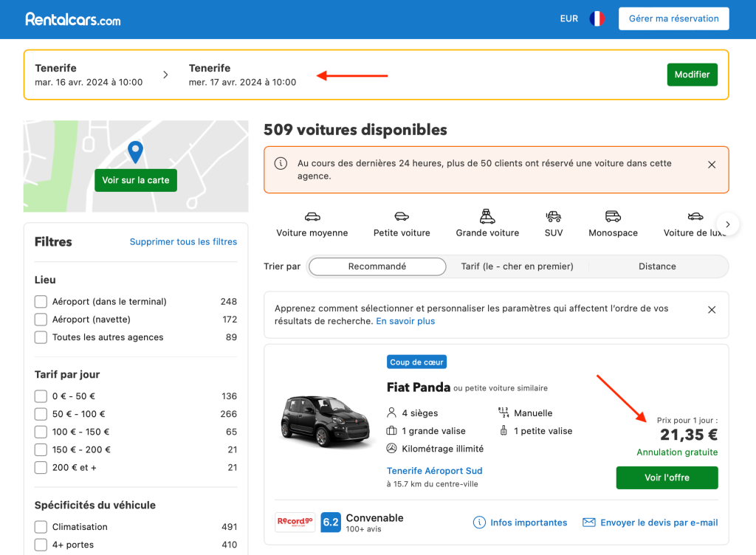Click chevron between pickup and dropoff
This screenshot has height=555, width=756.
(x=165, y=75)
